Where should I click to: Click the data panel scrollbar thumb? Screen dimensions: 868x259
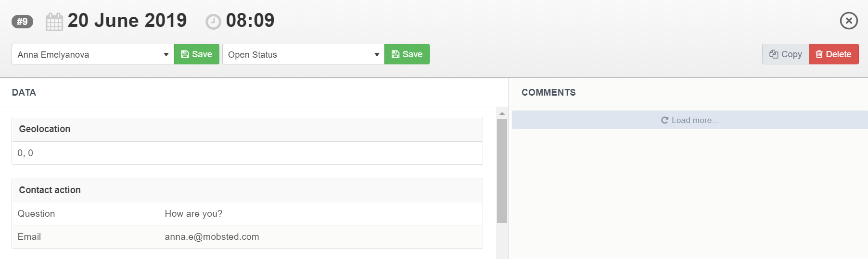coord(502,171)
